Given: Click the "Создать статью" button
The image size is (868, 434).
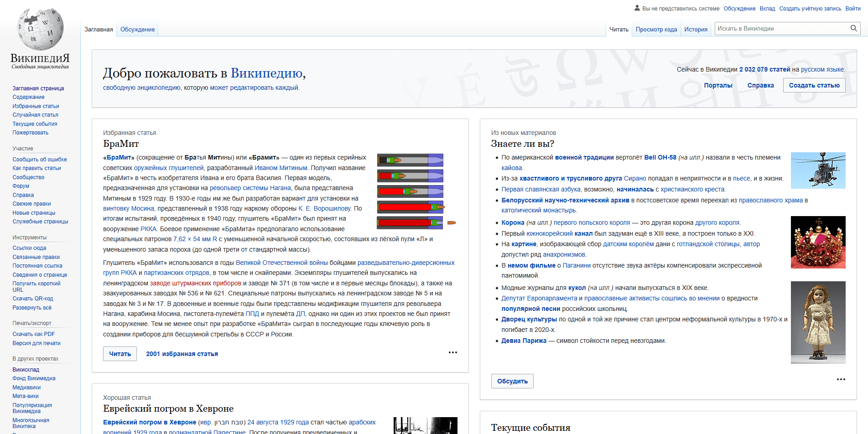Looking at the screenshot, I should click(x=814, y=85).
